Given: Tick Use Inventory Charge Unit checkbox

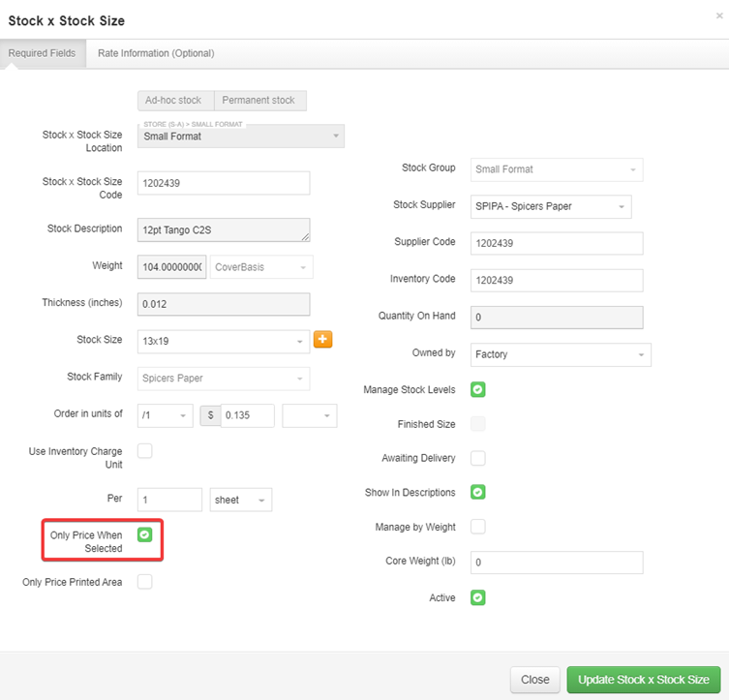Looking at the screenshot, I should (x=145, y=450).
